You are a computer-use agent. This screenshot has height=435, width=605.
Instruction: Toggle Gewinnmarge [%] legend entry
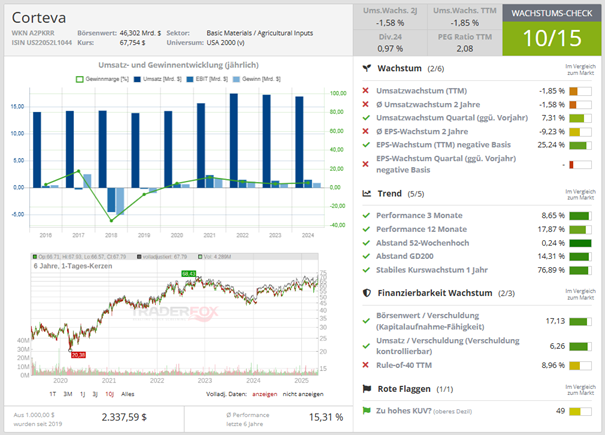coord(102,79)
